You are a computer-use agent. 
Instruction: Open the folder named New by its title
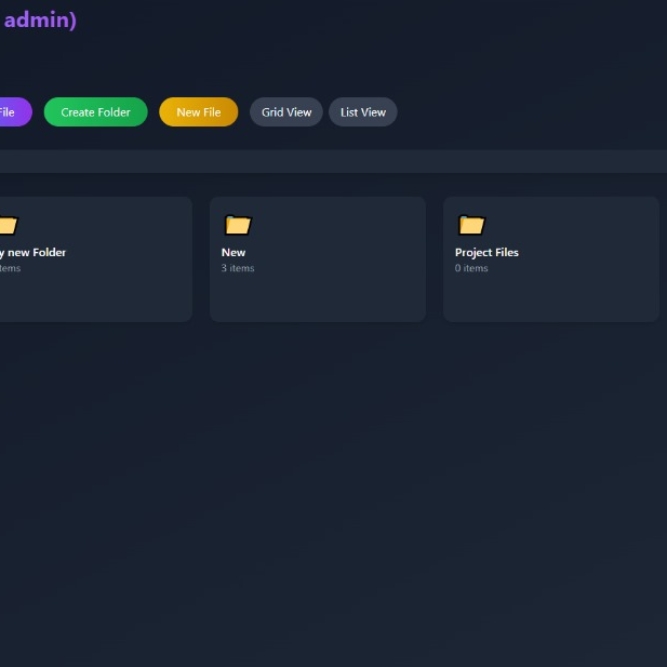click(x=233, y=252)
